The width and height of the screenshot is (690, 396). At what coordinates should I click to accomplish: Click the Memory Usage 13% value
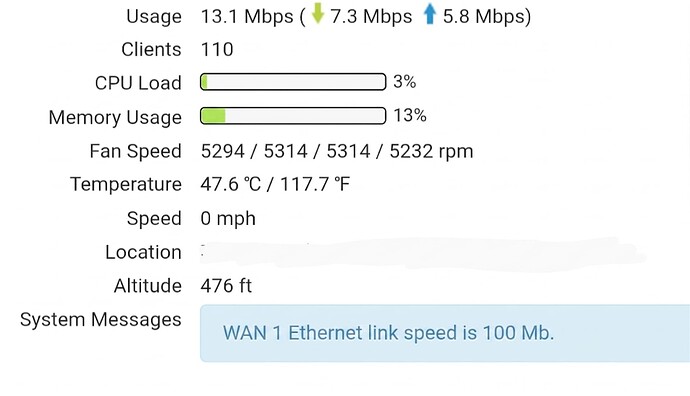[410, 116]
